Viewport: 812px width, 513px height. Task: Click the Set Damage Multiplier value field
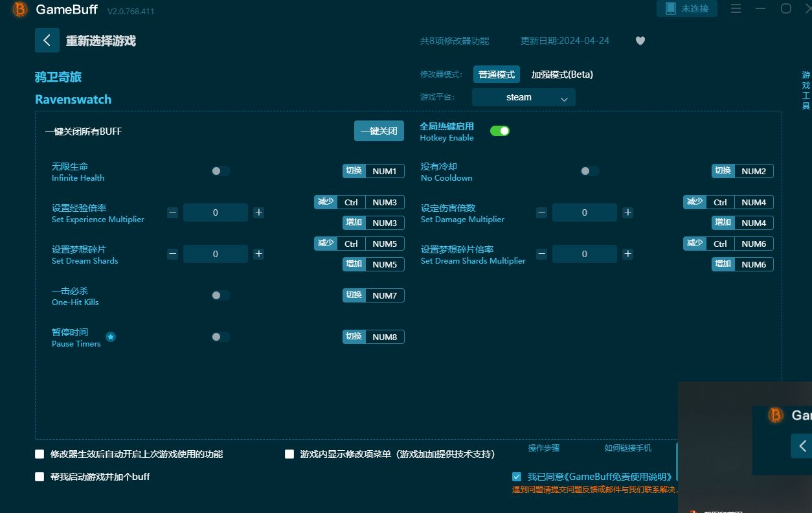(x=585, y=212)
